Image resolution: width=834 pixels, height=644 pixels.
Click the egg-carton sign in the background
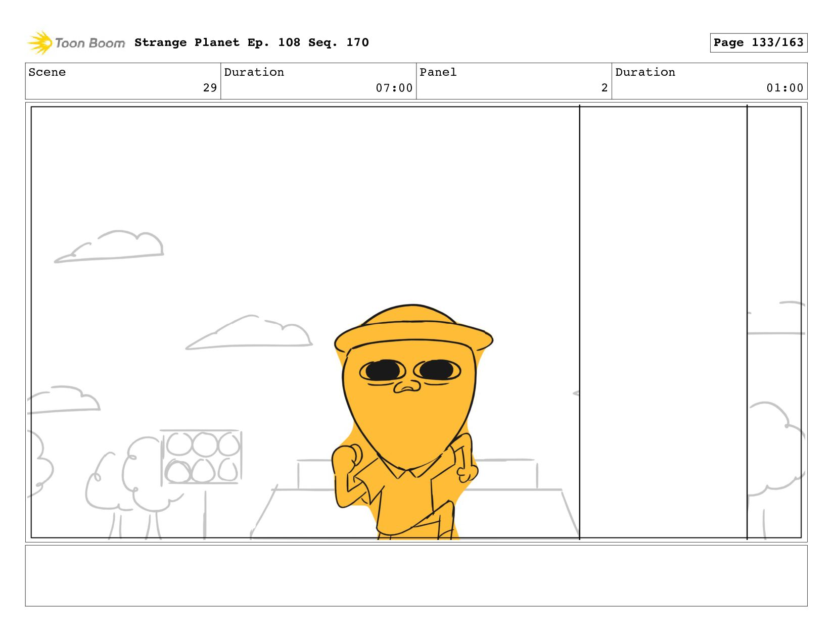click(x=201, y=457)
